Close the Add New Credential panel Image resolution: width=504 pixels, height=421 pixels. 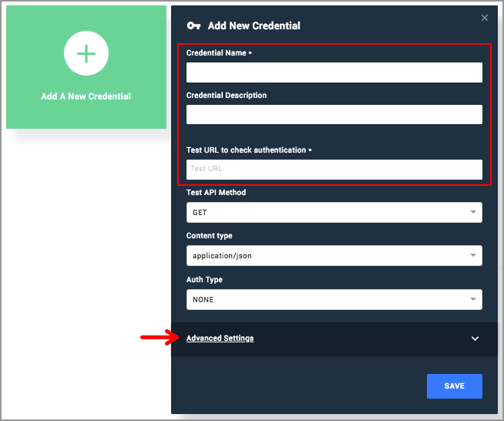point(485,18)
